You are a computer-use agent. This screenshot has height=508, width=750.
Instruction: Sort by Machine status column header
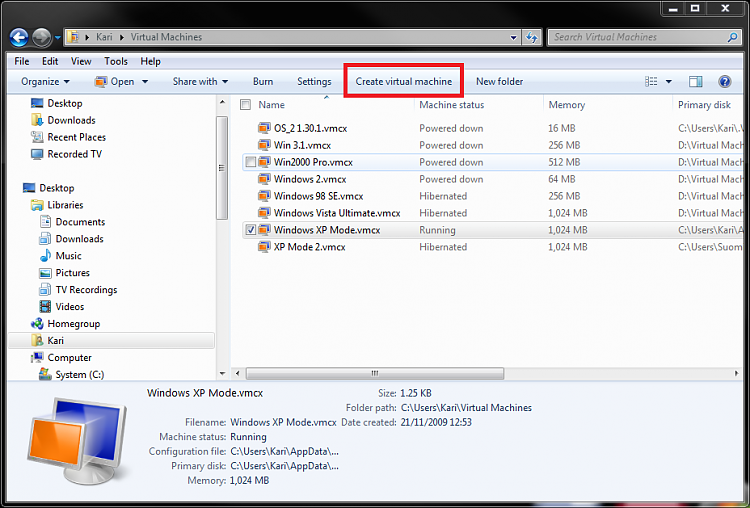click(x=452, y=105)
